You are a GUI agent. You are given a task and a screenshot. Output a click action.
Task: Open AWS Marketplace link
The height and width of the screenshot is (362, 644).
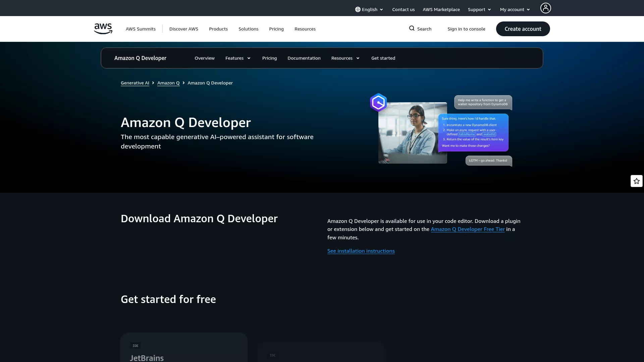point(441,9)
